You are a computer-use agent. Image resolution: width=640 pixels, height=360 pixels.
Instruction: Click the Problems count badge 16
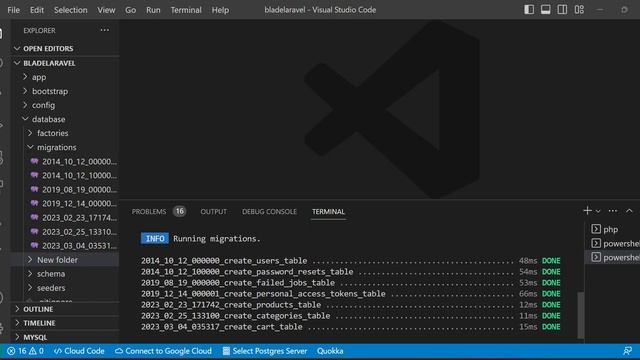coord(180,211)
